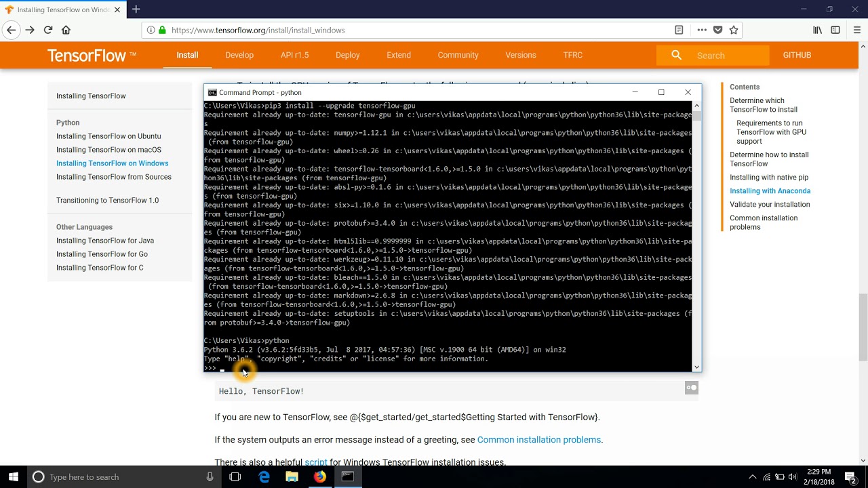Jump to Validate your installation
The image size is (868, 488).
(770, 205)
